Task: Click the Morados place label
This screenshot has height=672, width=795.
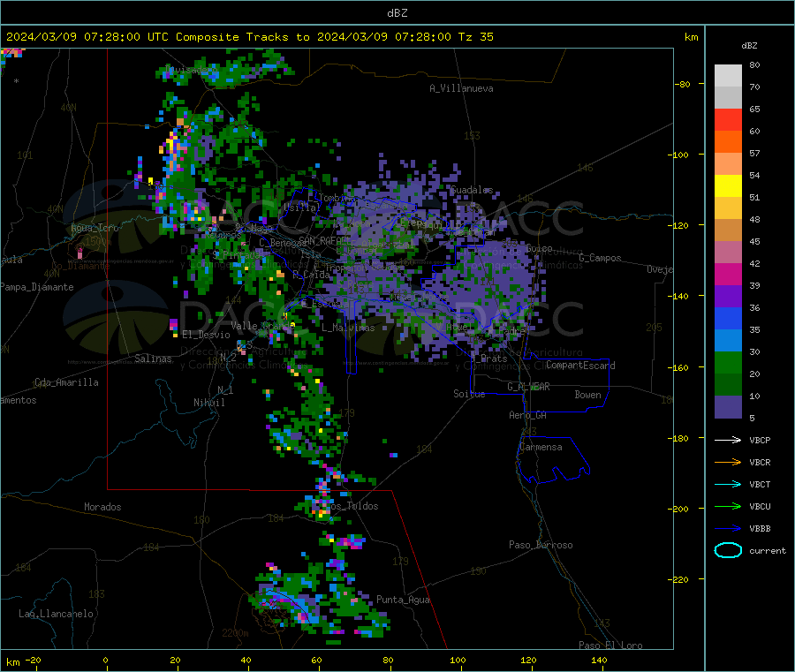Action: [102, 507]
